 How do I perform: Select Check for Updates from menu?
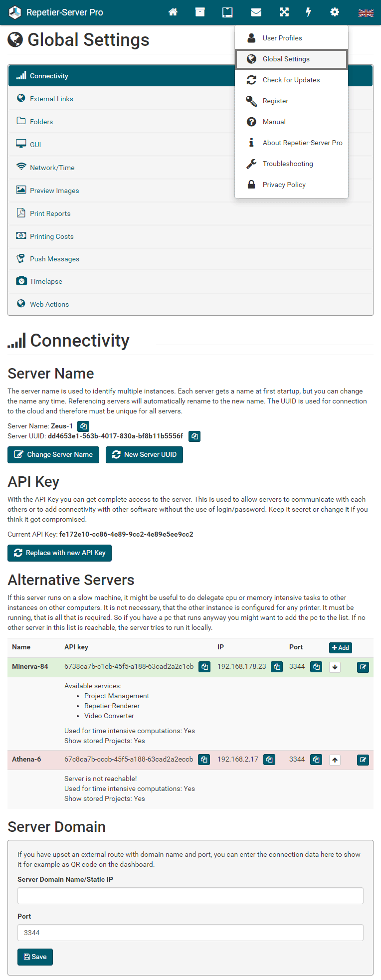[x=291, y=80]
